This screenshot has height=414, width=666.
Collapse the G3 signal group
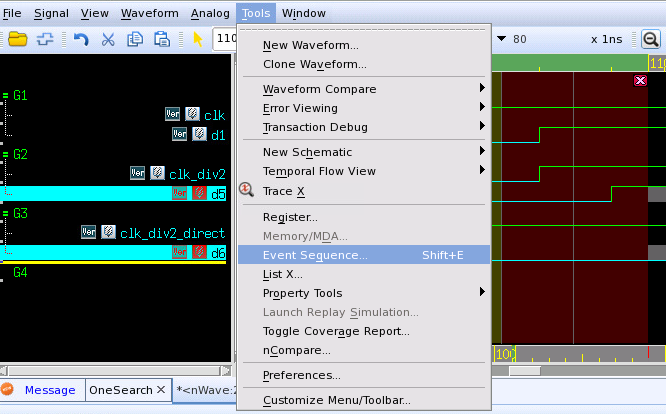pos(6,213)
